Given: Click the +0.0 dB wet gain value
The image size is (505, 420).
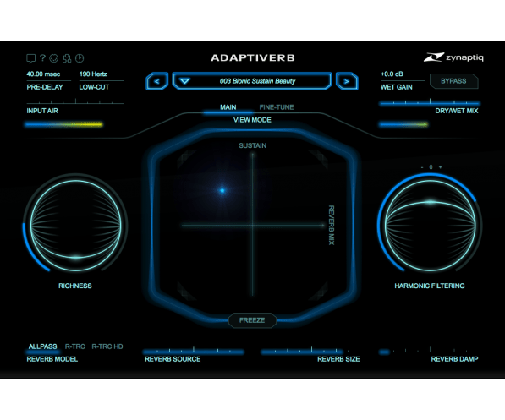Looking at the screenshot, I should tap(392, 74).
